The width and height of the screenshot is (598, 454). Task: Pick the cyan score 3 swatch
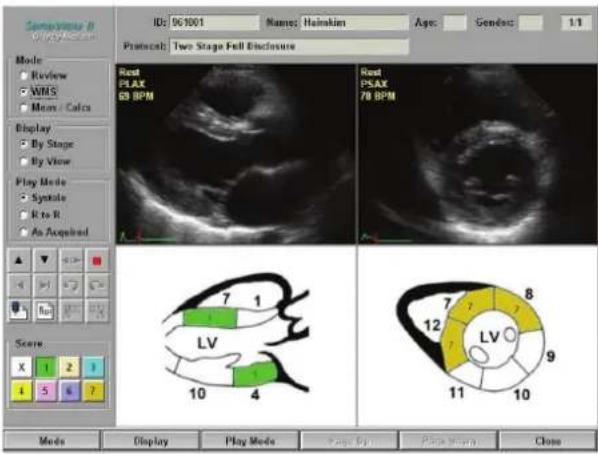[x=93, y=367]
